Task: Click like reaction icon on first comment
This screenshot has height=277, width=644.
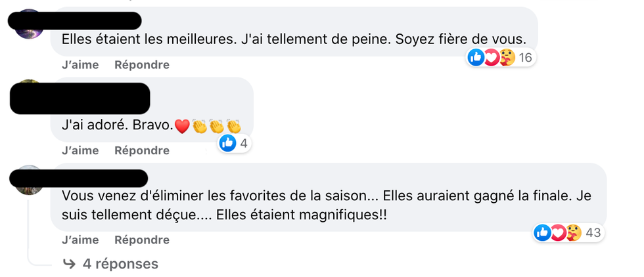Action: point(476,58)
